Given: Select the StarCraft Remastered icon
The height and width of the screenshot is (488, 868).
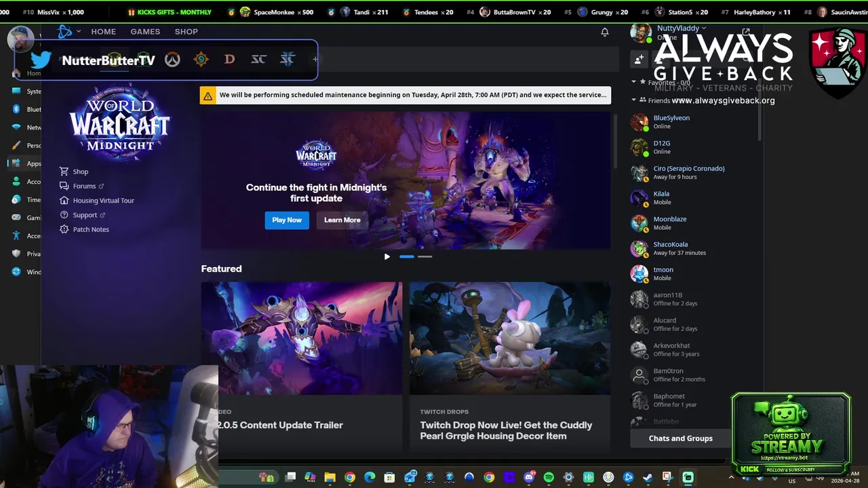Looking at the screenshot, I should coord(258,60).
